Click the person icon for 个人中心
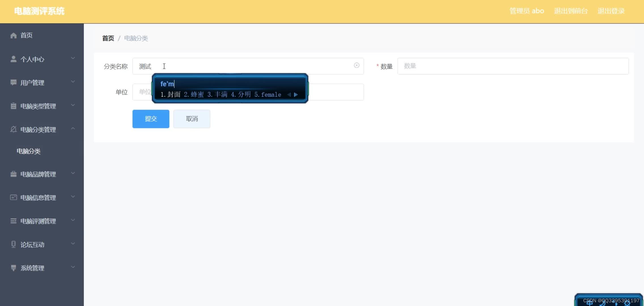Screen dimensions: 644x306 [13, 59]
